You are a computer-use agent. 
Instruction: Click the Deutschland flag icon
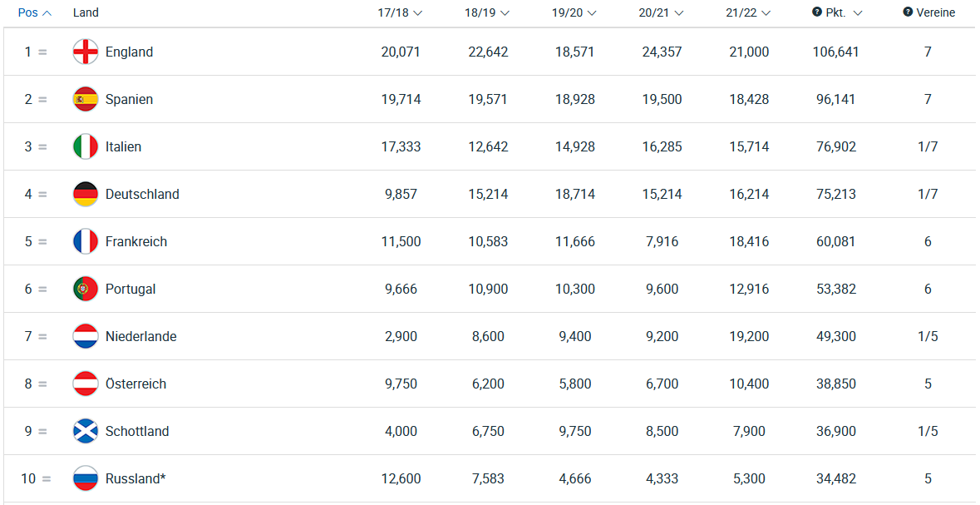tap(86, 194)
